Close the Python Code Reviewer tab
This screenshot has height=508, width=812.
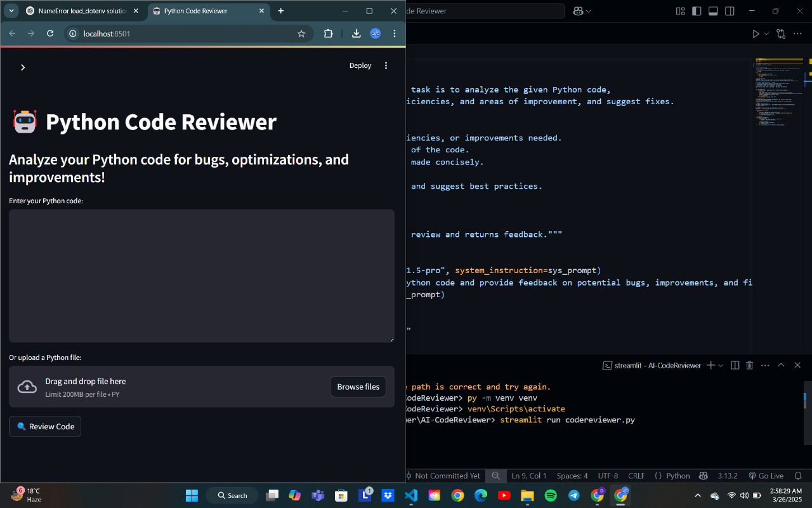tap(262, 11)
